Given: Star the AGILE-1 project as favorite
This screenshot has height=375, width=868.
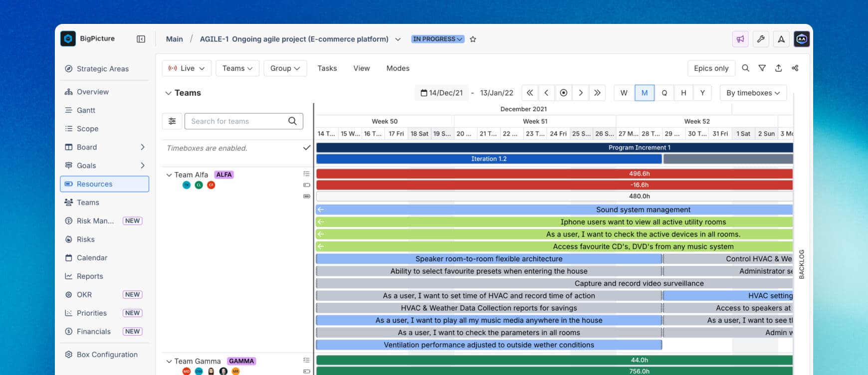Looking at the screenshot, I should click(x=473, y=39).
